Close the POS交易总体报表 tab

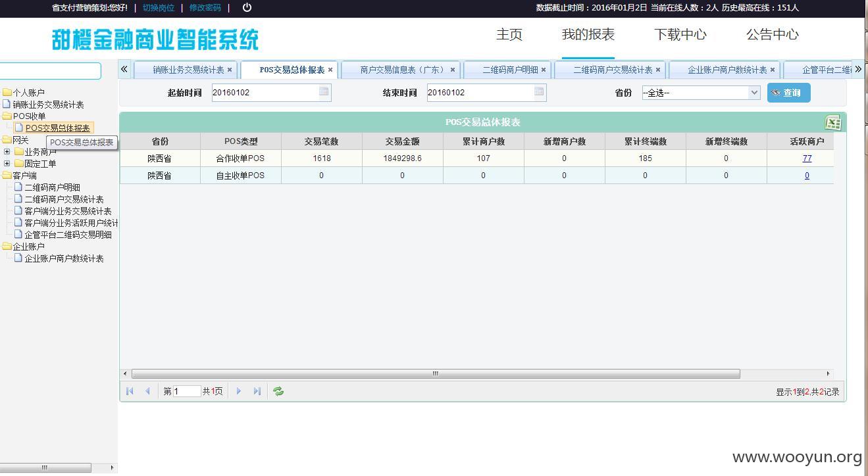click(x=330, y=70)
